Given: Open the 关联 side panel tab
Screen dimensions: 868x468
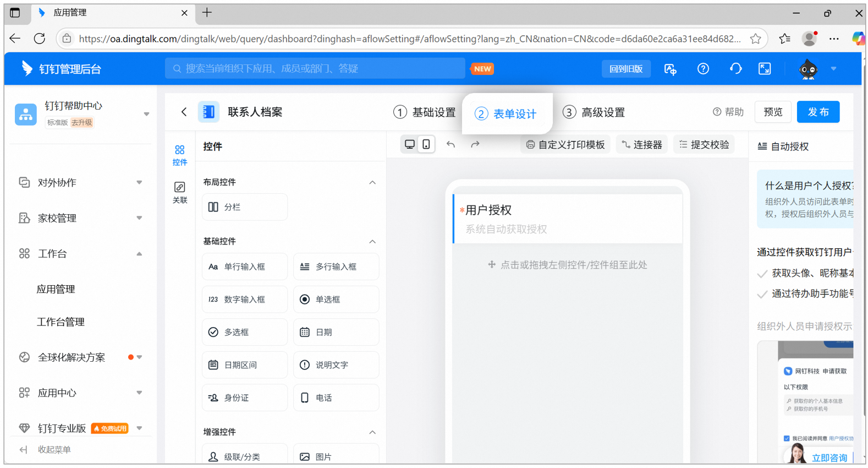Looking at the screenshot, I should pos(180,193).
